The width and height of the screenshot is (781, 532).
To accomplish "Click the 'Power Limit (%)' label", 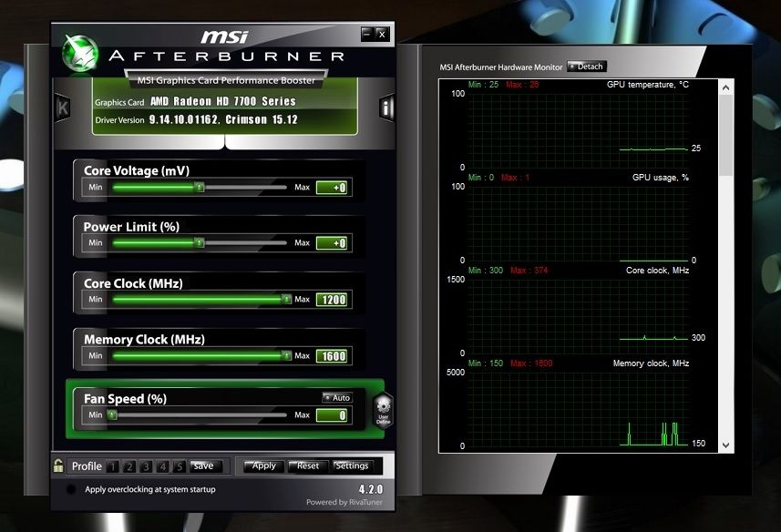I will 131,227.
